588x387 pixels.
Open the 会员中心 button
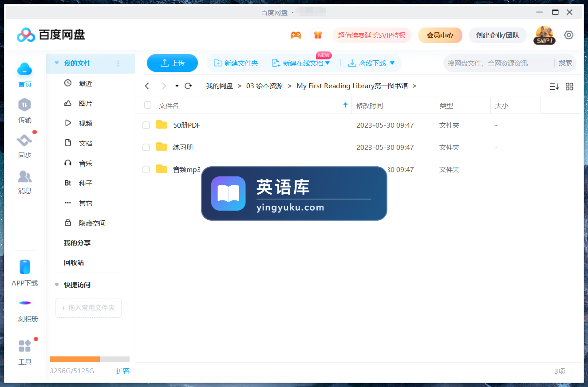point(440,35)
